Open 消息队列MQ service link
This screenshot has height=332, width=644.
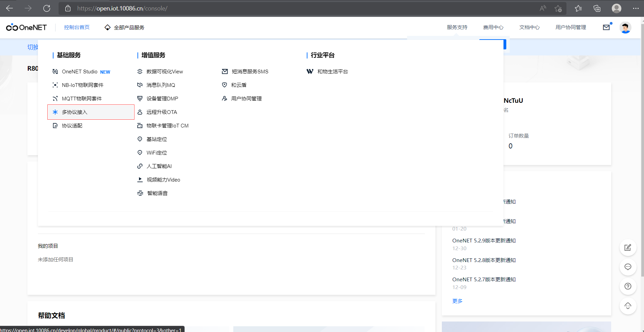[x=161, y=85]
